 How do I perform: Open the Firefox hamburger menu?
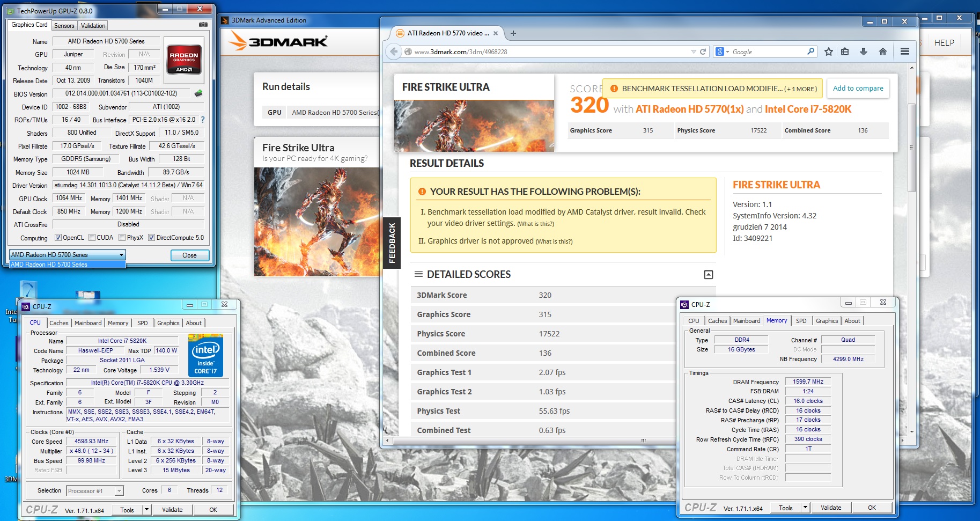[905, 52]
